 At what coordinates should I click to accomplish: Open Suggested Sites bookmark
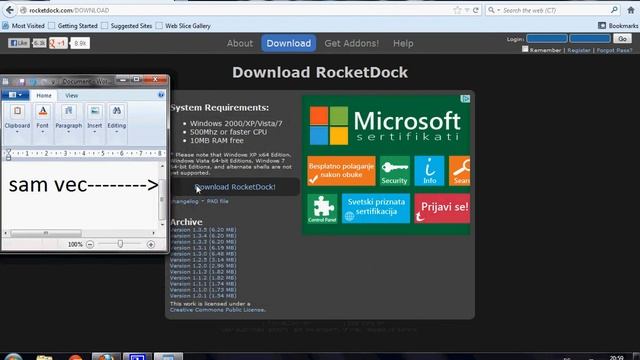click(x=127, y=26)
